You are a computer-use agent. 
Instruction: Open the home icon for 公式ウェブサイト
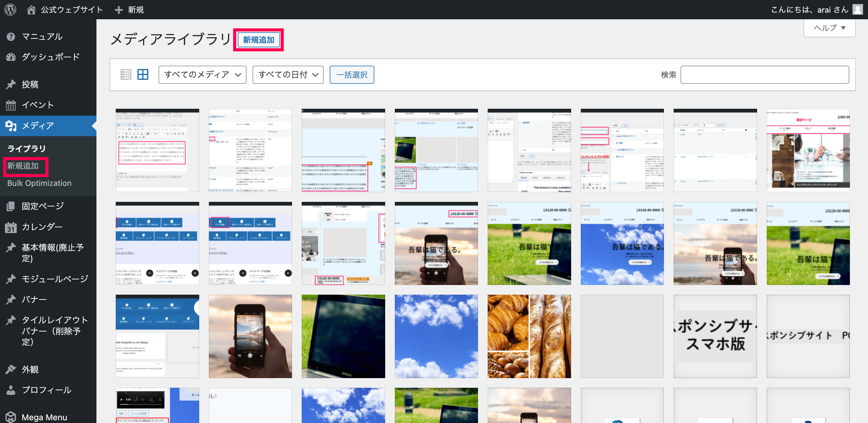31,10
